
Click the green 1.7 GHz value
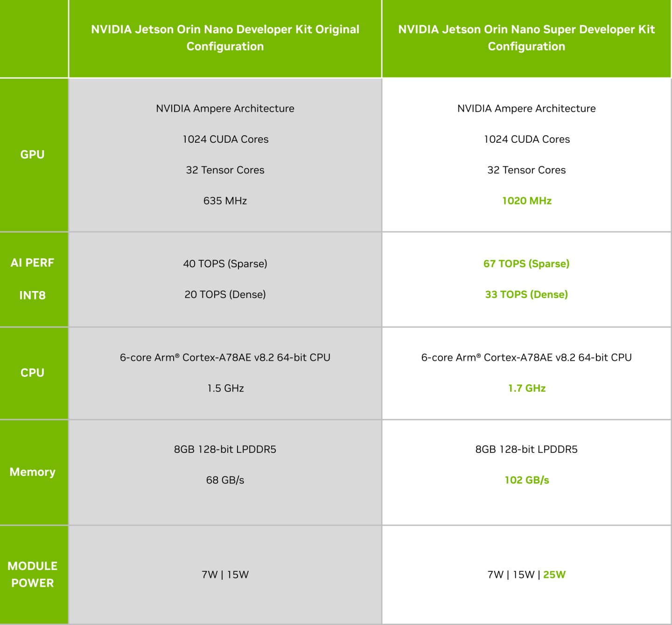click(527, 388)
